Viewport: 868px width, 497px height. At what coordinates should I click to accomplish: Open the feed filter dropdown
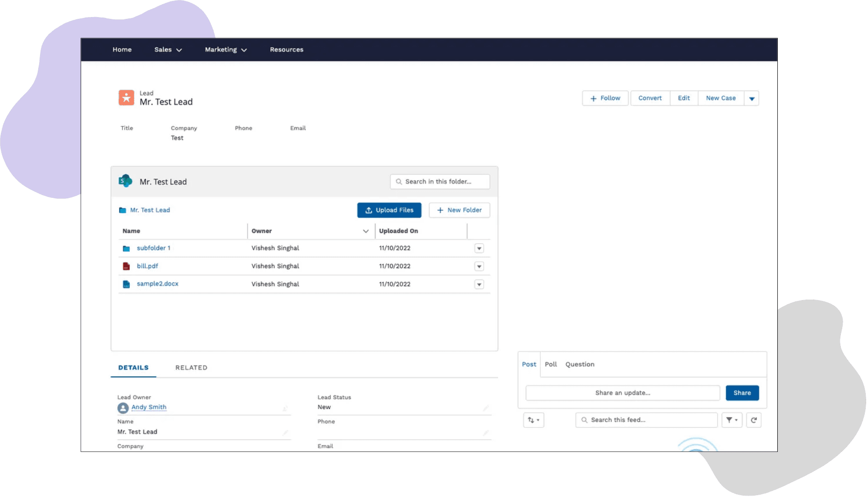[731, 420]
